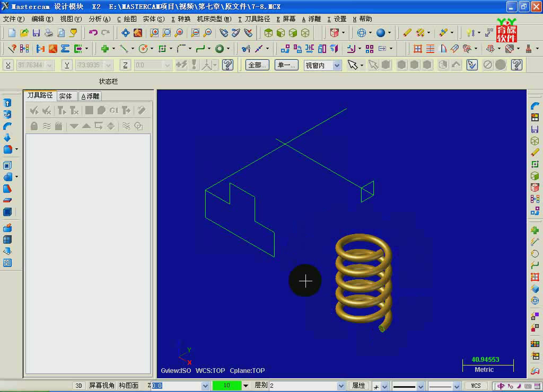Screen dimensions: 543x392
Task: Click the Open file folder icon
Action: coord(24,33)
